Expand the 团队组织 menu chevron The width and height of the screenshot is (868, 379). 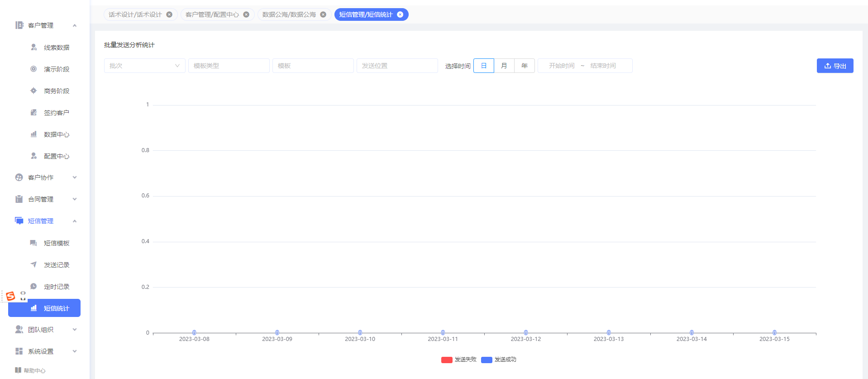point(75,330)
